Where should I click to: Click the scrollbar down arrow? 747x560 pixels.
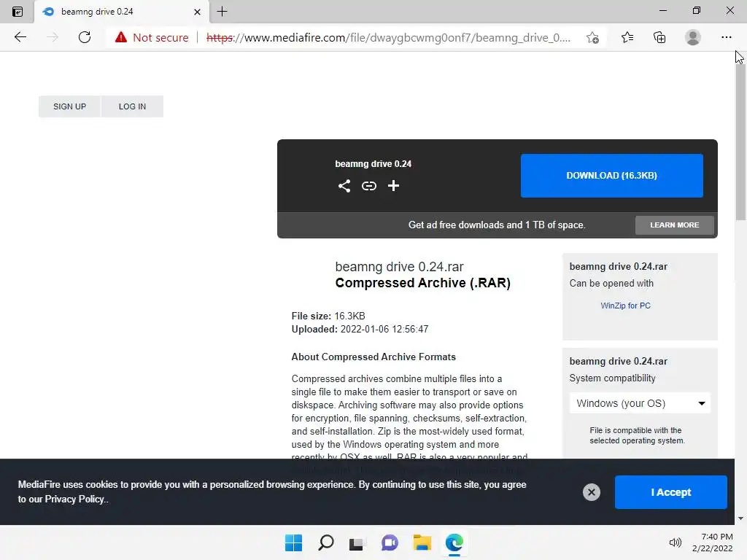click(740, 518)
